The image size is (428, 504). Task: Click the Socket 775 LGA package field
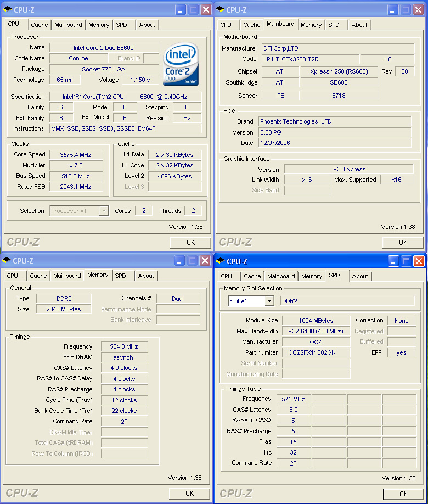click(x=104, y=69)
